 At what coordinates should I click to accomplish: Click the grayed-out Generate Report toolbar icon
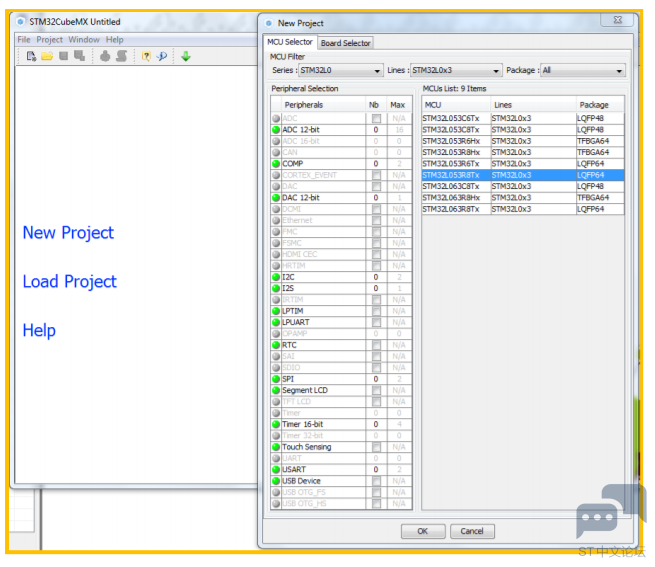tap(122, 56)
